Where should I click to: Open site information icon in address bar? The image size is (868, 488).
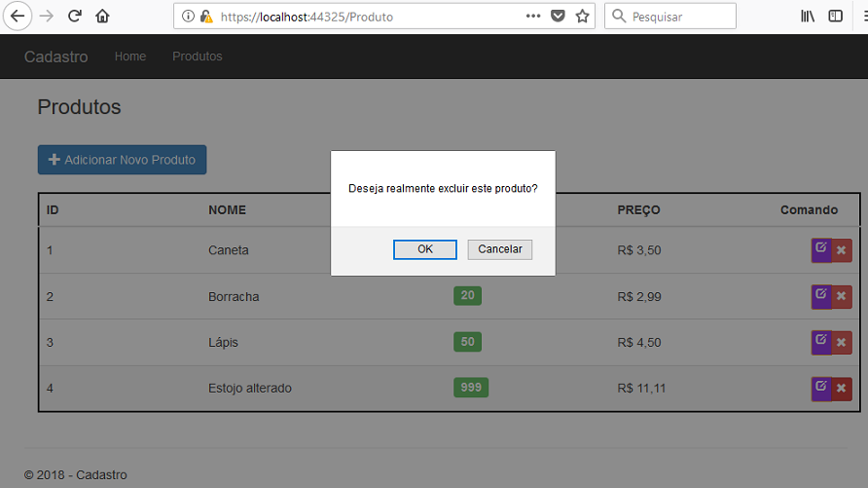click(x=188, y=17)
